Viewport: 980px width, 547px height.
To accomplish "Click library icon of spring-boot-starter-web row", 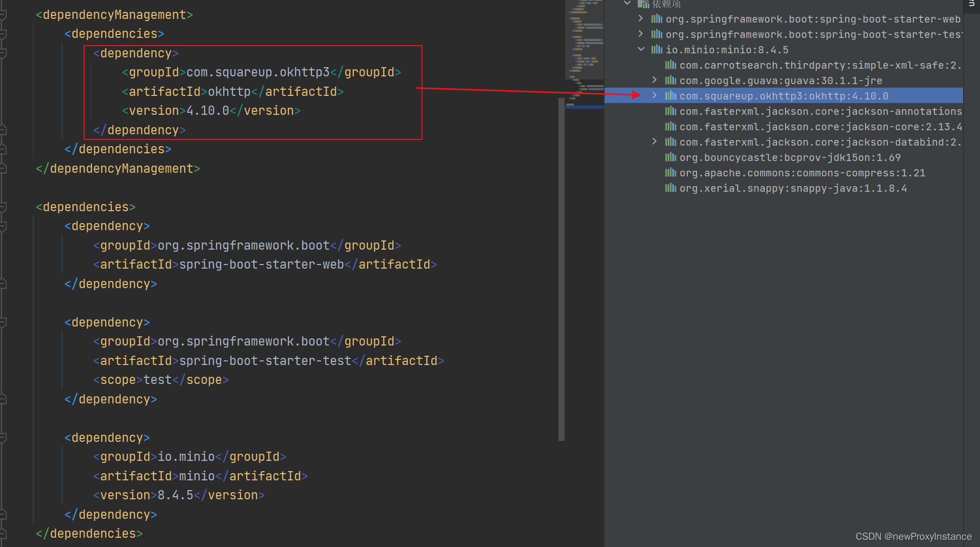I will pos(657,19).
